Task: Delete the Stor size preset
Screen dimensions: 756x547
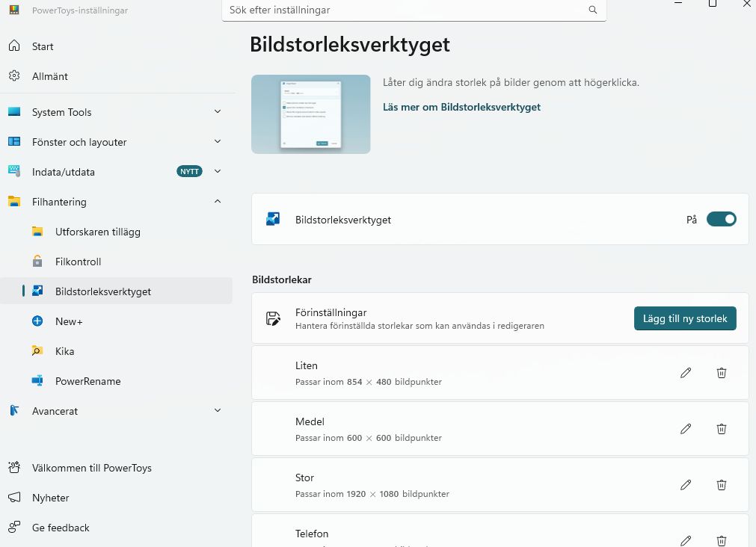Action: pos(722,484)
